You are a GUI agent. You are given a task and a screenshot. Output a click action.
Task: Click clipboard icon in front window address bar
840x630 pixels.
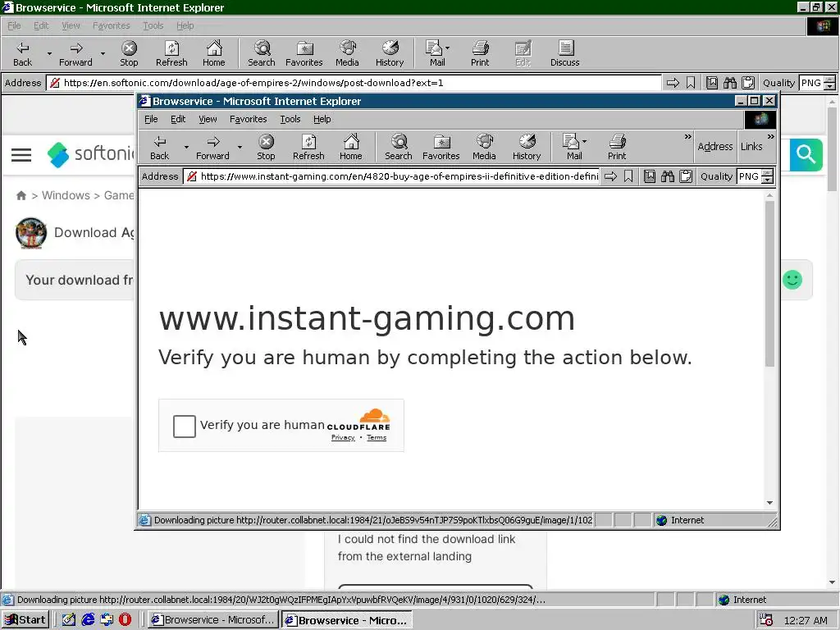[x=686, y=176]
